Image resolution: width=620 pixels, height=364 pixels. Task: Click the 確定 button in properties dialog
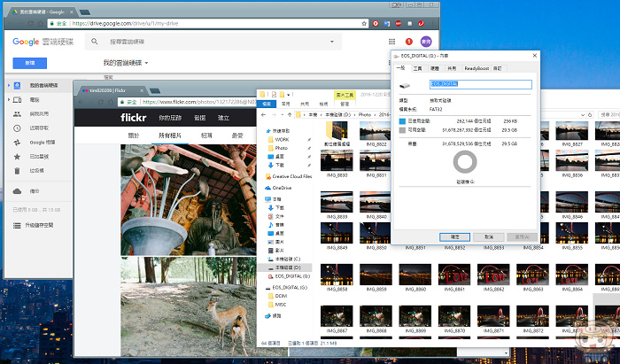point(454,237)
